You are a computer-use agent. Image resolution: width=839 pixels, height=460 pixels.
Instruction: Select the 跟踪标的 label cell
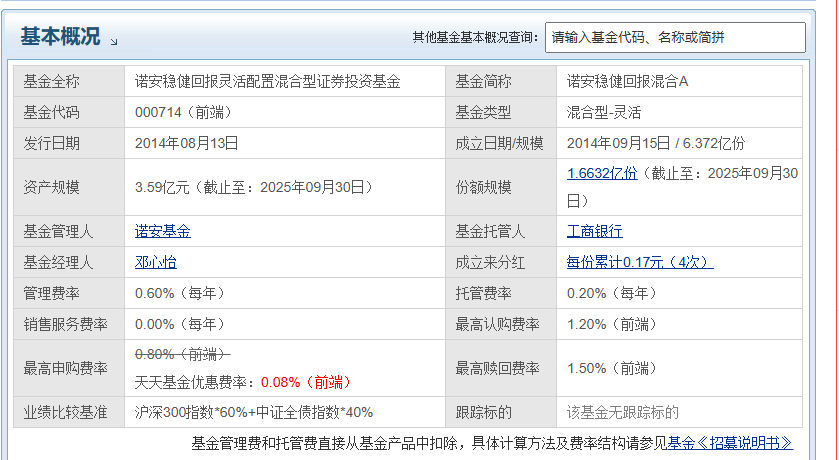501,412
